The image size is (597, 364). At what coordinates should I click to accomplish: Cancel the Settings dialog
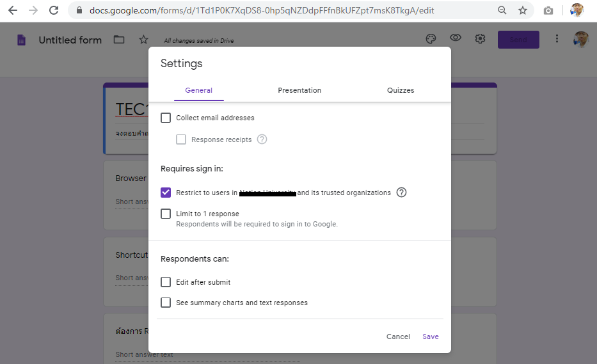click(398, 336)
